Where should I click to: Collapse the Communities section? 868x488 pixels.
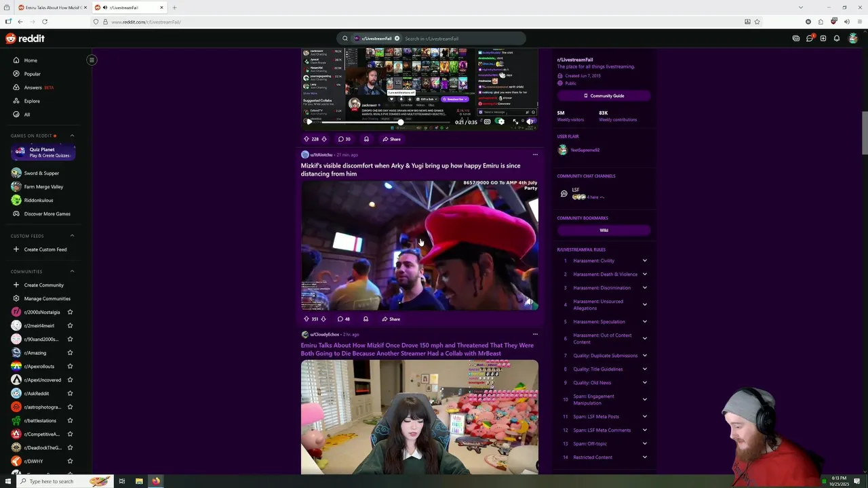pos(72,271)
